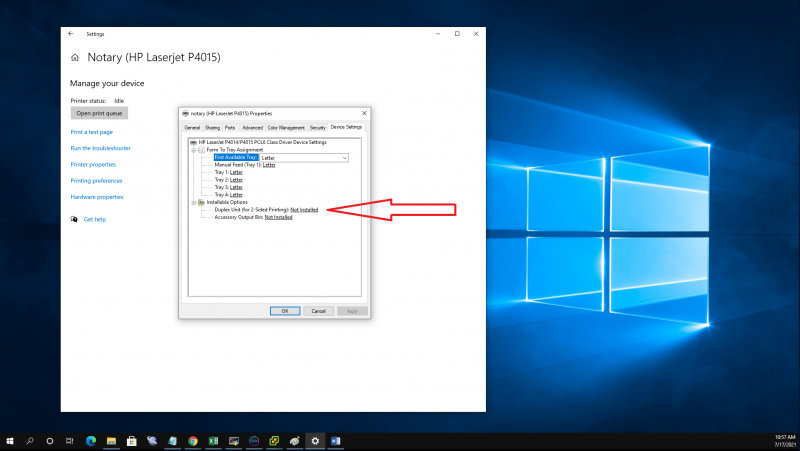The image size is (800, 451).
Task: Close the printer Properties dialog
Action: click(x=364, y=113)
